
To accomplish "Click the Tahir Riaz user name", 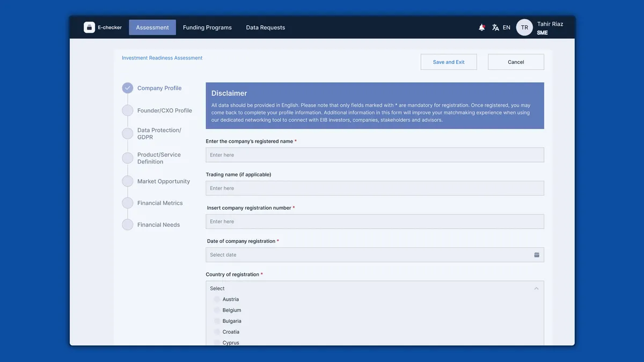I will [550, 24].
